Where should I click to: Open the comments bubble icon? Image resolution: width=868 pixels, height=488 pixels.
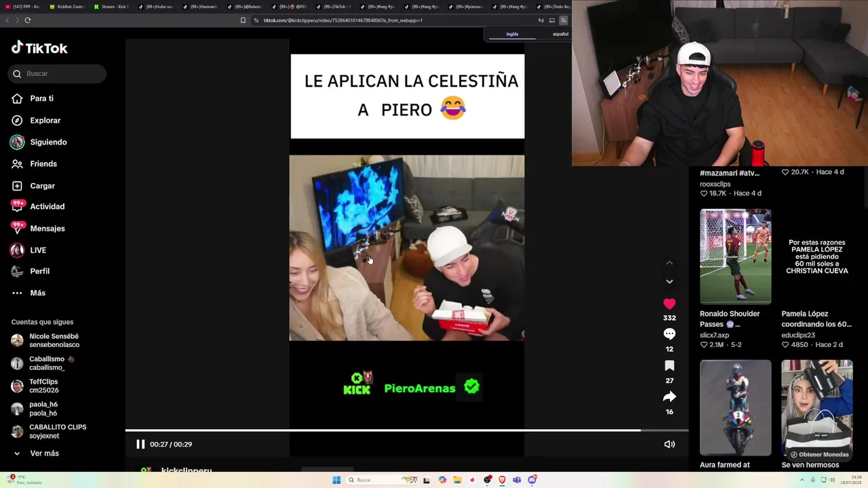click(x=669, y=334)
